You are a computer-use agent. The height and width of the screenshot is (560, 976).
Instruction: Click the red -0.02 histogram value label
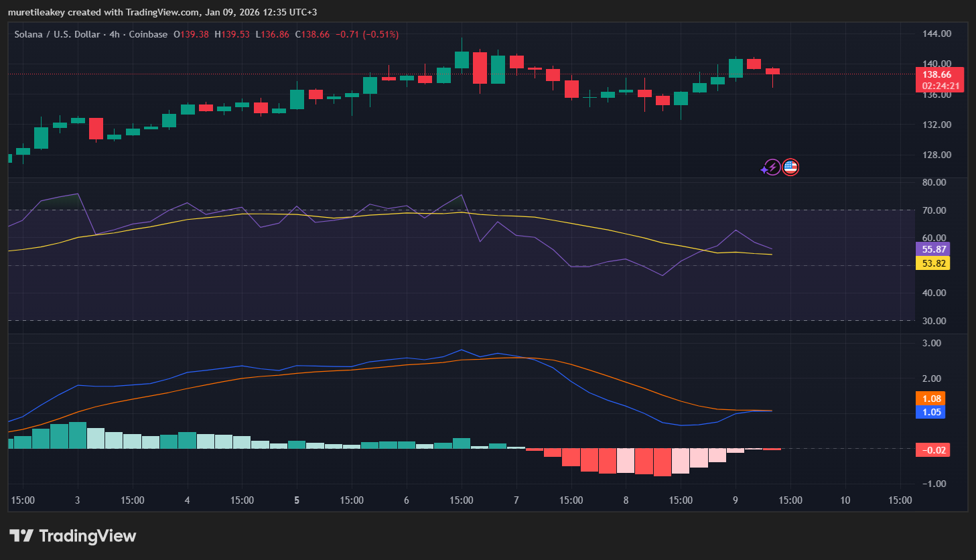coord(934,450)
